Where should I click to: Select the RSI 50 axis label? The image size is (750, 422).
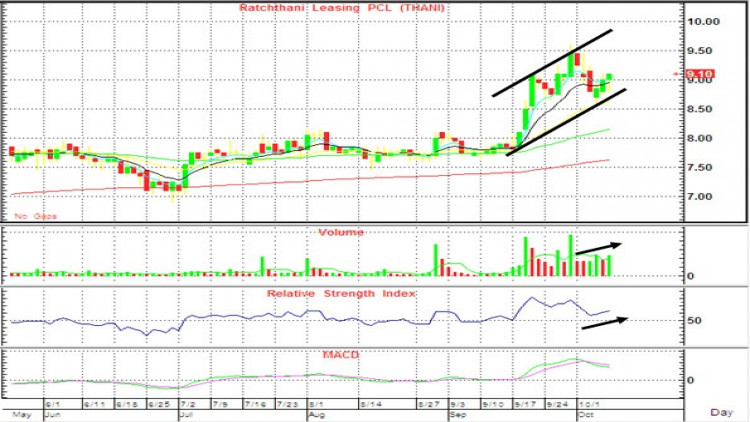(694, 321)
